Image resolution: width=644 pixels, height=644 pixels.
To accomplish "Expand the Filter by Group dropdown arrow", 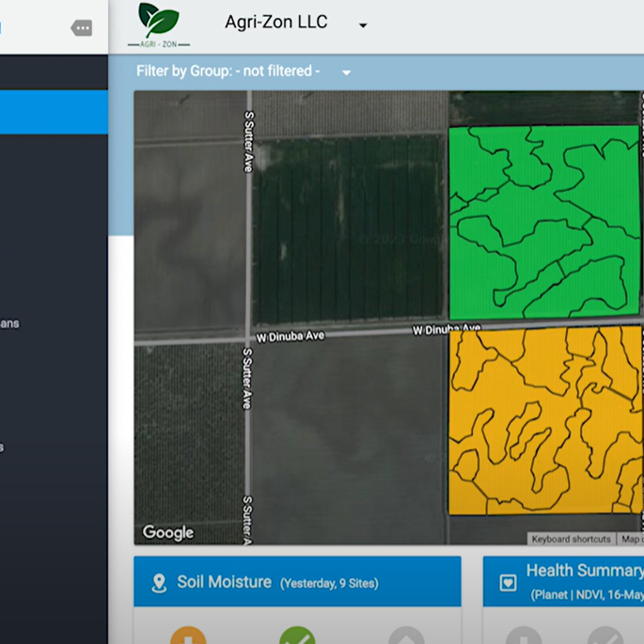I will 346,72.
